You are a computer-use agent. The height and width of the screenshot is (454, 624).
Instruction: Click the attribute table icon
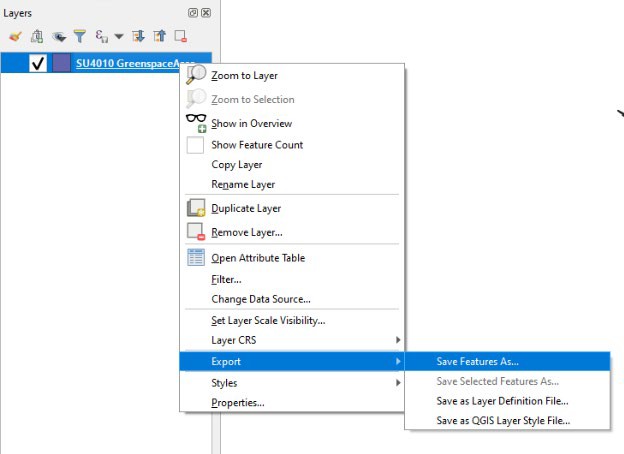196,257
